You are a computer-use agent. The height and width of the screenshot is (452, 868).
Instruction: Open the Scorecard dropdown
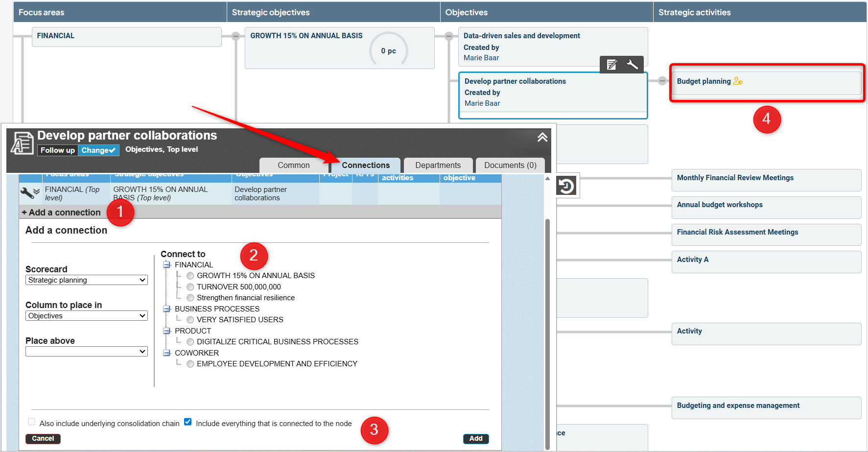pyautogui.click(x=86, y=280)
